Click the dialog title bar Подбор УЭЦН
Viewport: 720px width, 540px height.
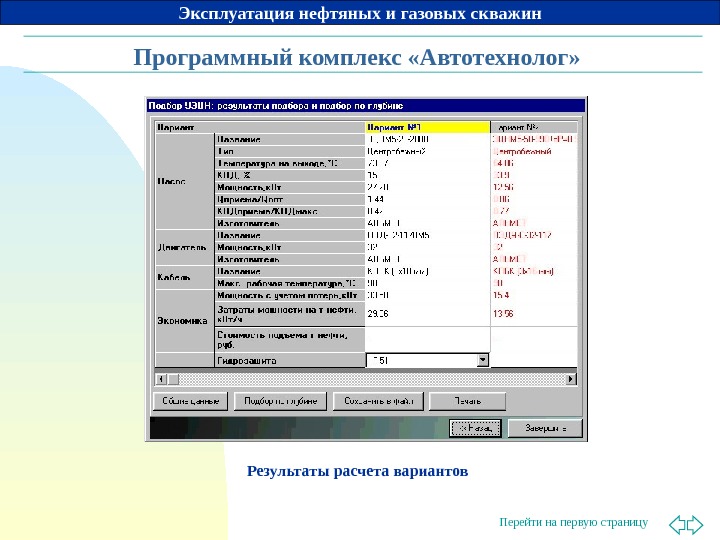point(366,106)
